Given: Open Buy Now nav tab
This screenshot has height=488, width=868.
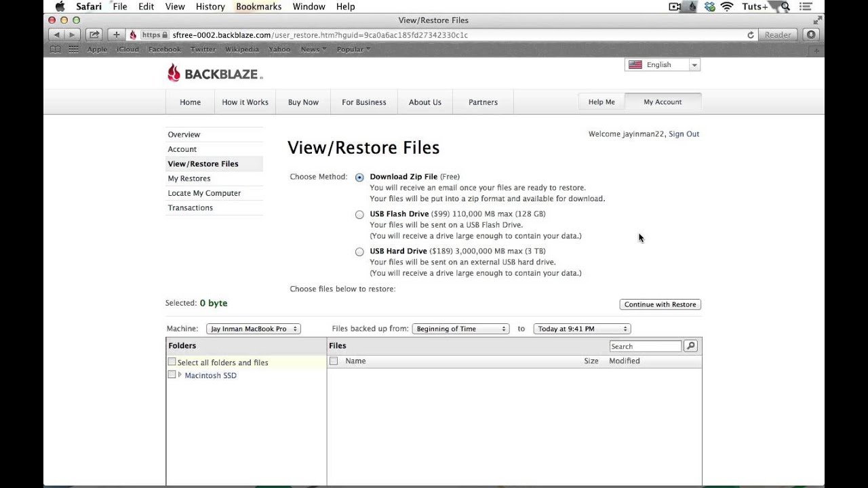Looking at the screenshot, I should 303,102.
